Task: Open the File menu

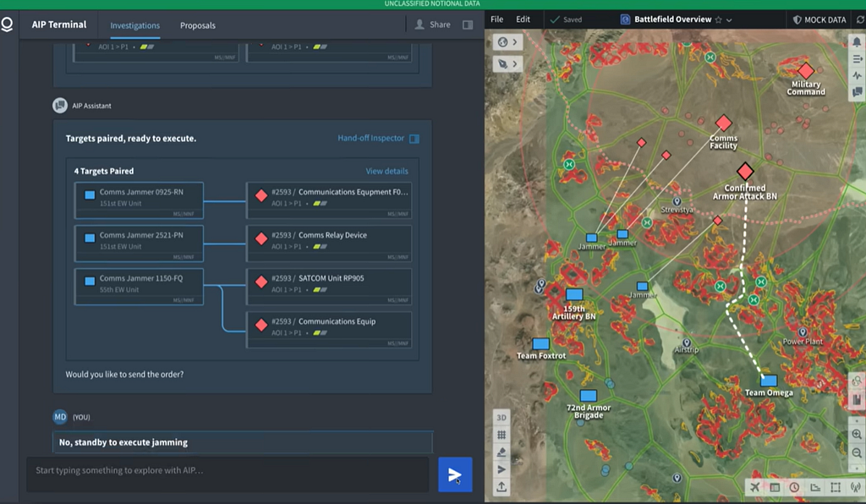Action: (x=497, y=19)
